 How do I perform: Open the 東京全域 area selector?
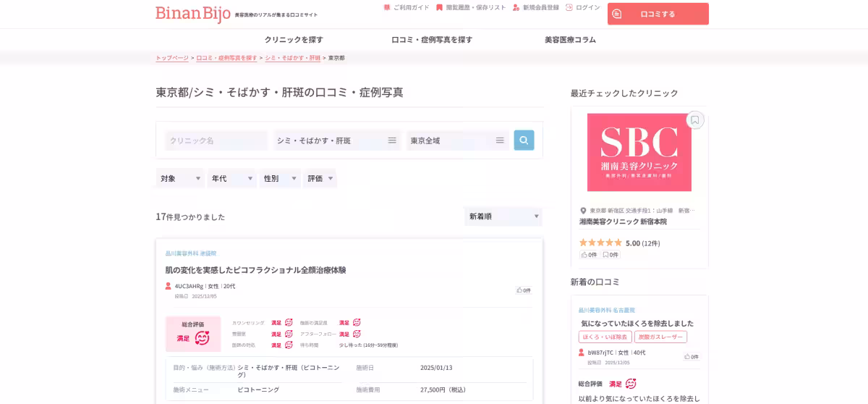tap(457, 140)
